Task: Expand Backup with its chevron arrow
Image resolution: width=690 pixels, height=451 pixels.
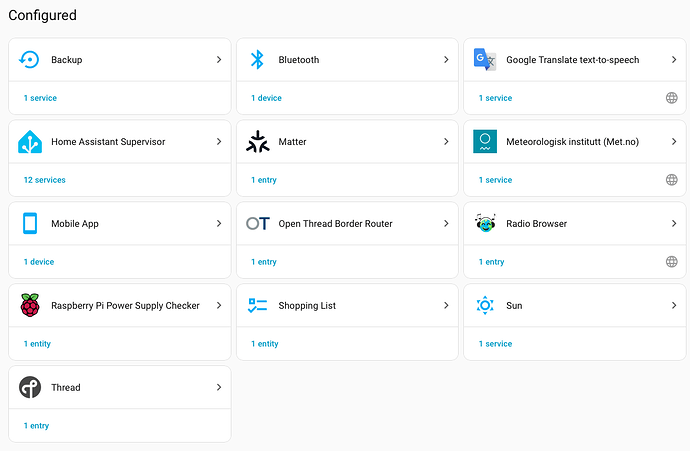Action: tap(219, 59)
